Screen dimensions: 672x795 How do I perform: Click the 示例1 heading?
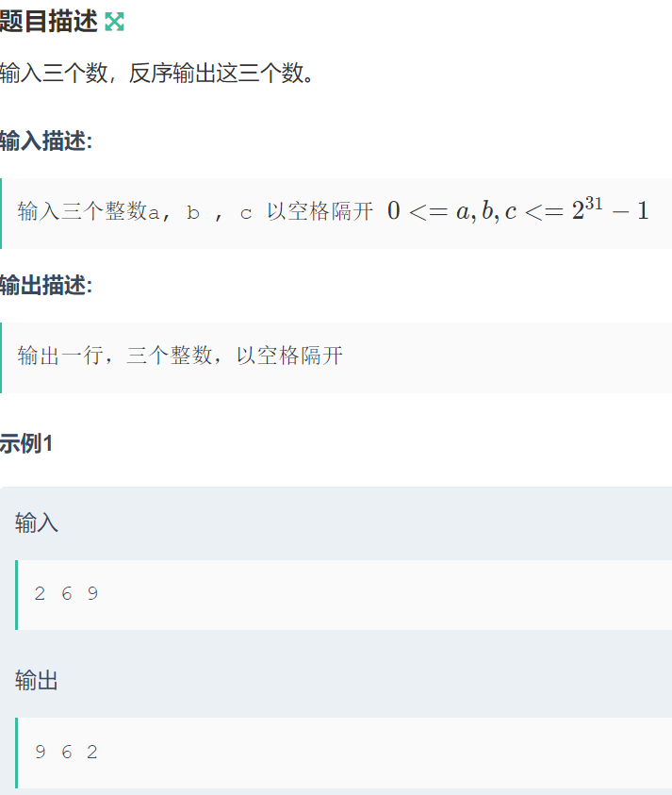tap(26, 443)
